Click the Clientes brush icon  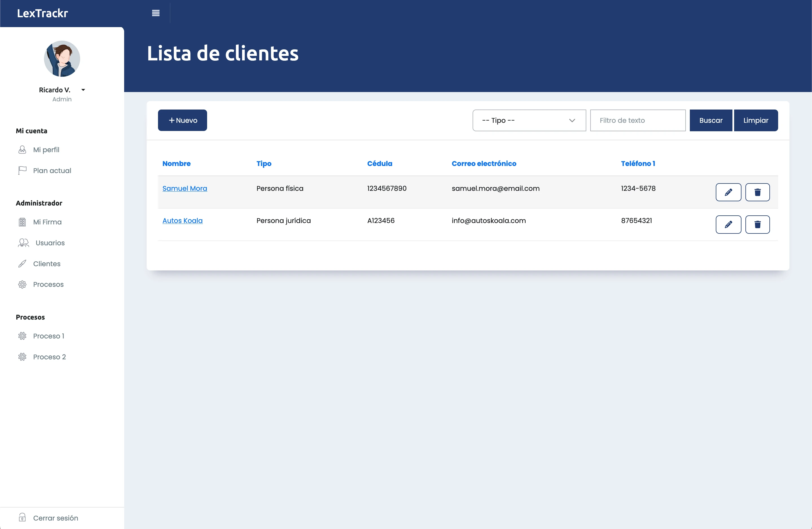[22, 264]
